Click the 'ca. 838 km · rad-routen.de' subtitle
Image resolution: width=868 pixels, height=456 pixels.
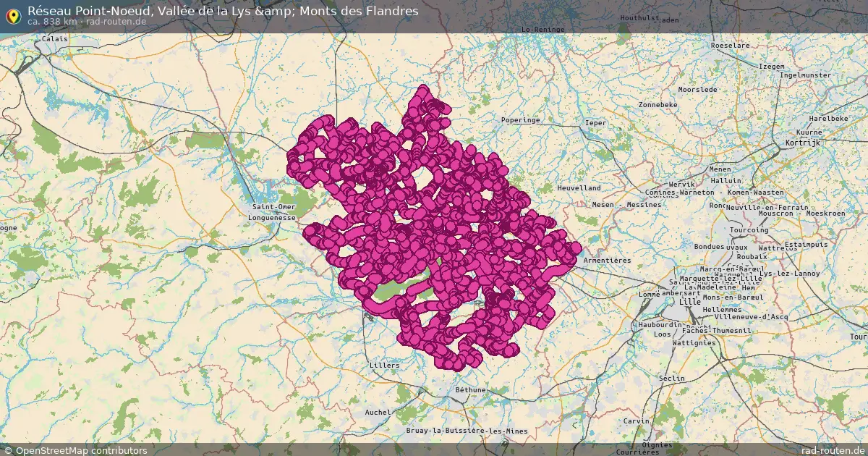[87, 22]
